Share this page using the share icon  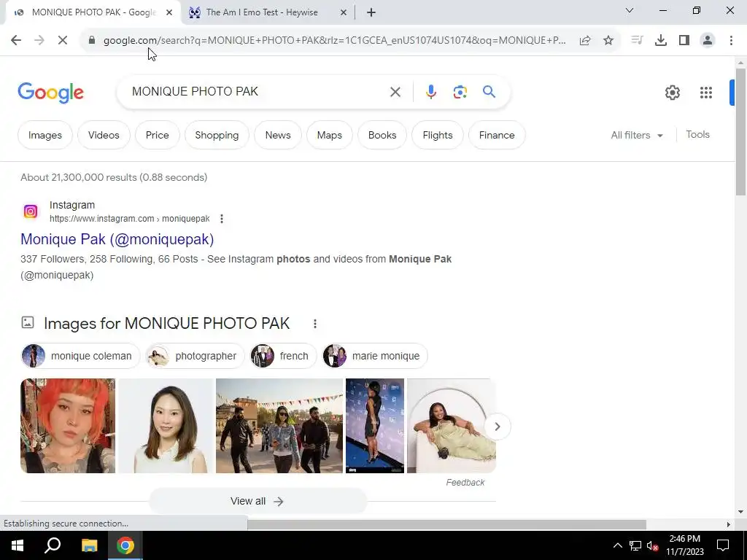pyautogui.click(x=585, y=41)
